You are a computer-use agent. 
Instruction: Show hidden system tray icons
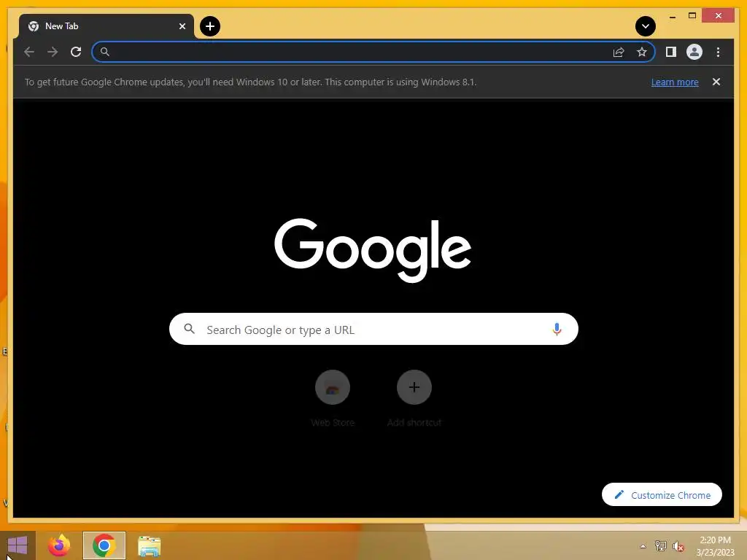click(x=643, y=546)
